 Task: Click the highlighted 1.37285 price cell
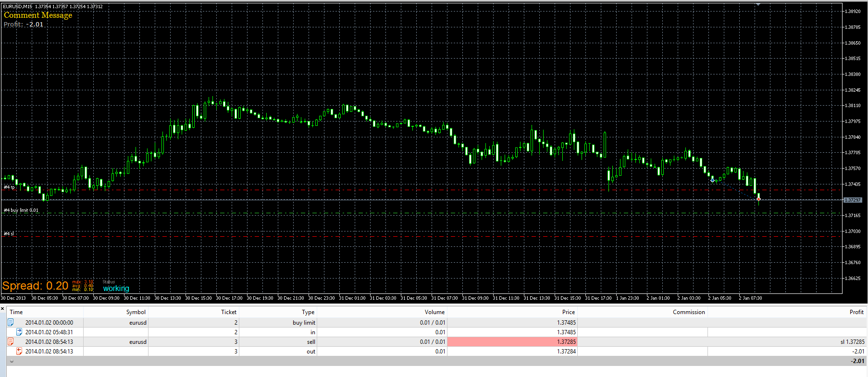512,341
